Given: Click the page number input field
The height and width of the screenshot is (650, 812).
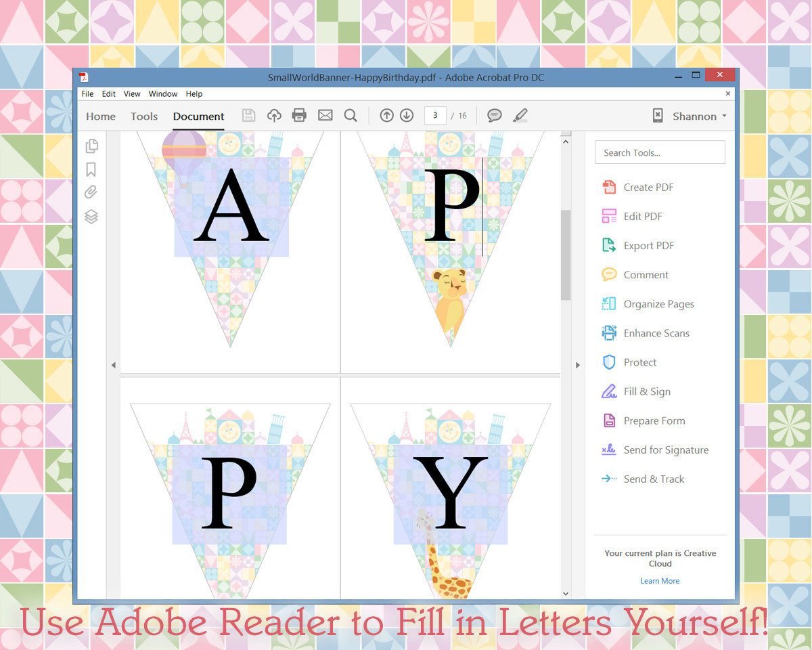Looking at the screenshot, I should coord(435,116).
